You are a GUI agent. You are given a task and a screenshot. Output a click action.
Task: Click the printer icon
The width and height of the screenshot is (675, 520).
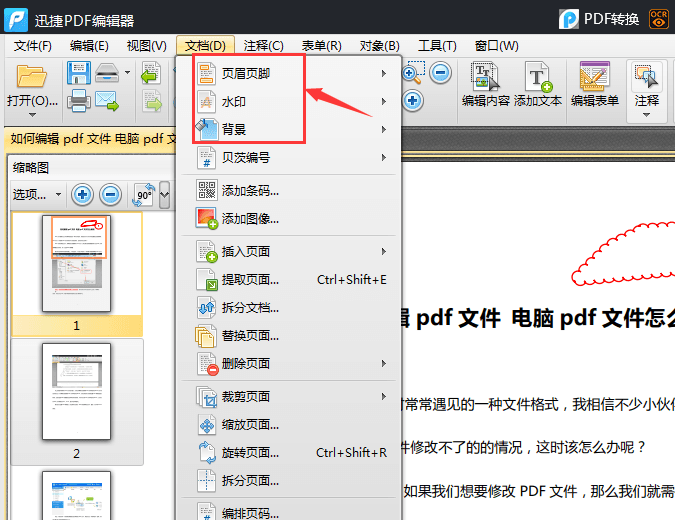coord(79,100)
